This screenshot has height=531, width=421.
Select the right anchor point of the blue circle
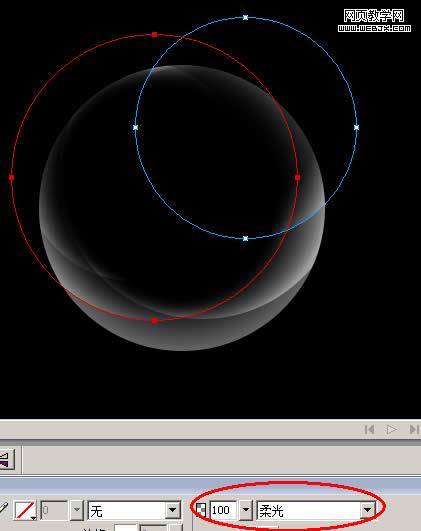[x=356, y=127]
